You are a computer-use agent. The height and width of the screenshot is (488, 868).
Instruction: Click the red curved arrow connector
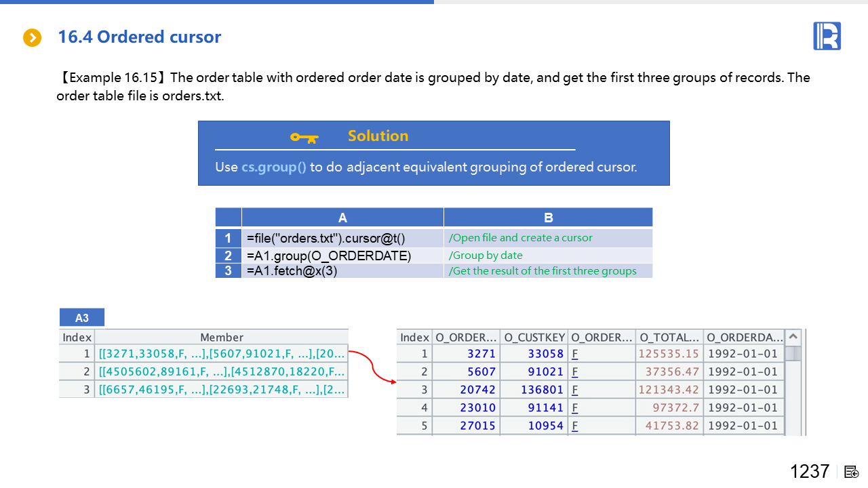click(x=372, y=366)
